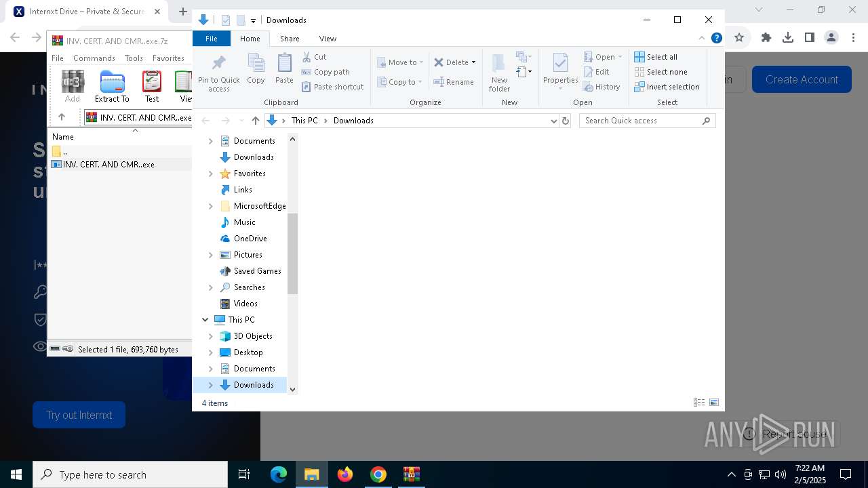Image resolution: width=868 pixels, height=488 pixels.
Task: Open address bar history dropdown
Action: pos(554,121)
